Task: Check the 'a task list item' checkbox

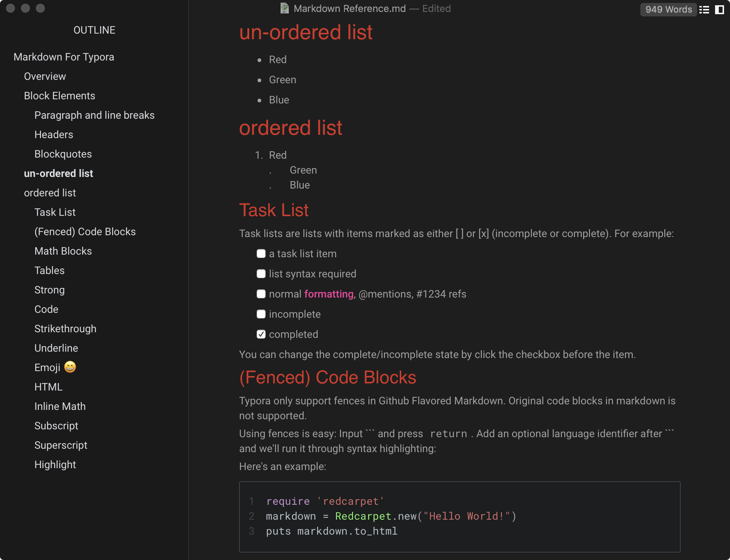Action: (x=261, y=254)
